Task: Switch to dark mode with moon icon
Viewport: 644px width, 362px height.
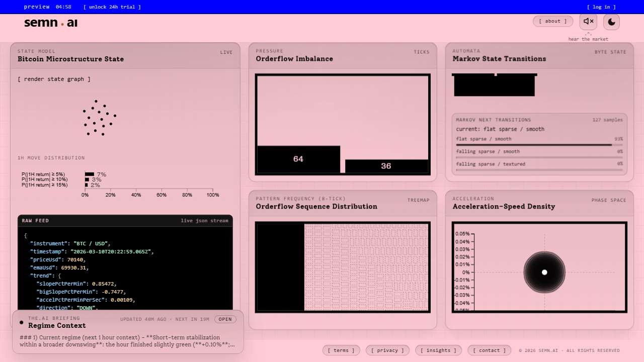Action: tap(611, 22)
